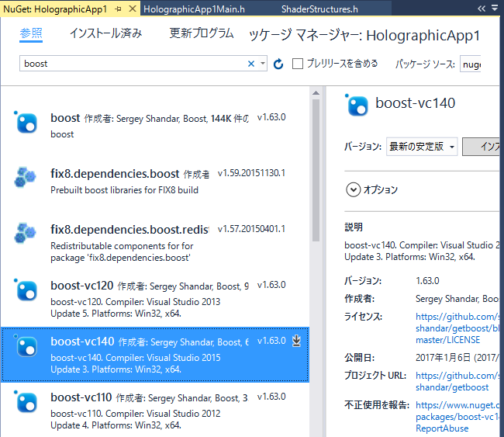This screenshot has height=437, width=504.
Task: Clear the boost search text
Action: (251, 64)
